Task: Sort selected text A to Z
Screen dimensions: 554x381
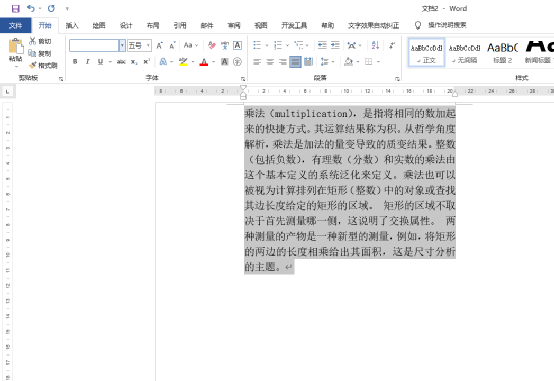Action: [x=375, y=45]
